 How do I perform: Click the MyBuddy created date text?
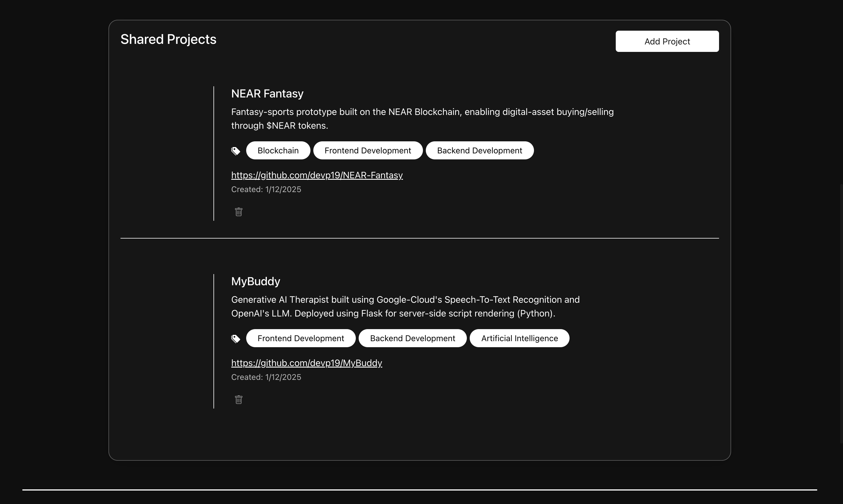266,377
